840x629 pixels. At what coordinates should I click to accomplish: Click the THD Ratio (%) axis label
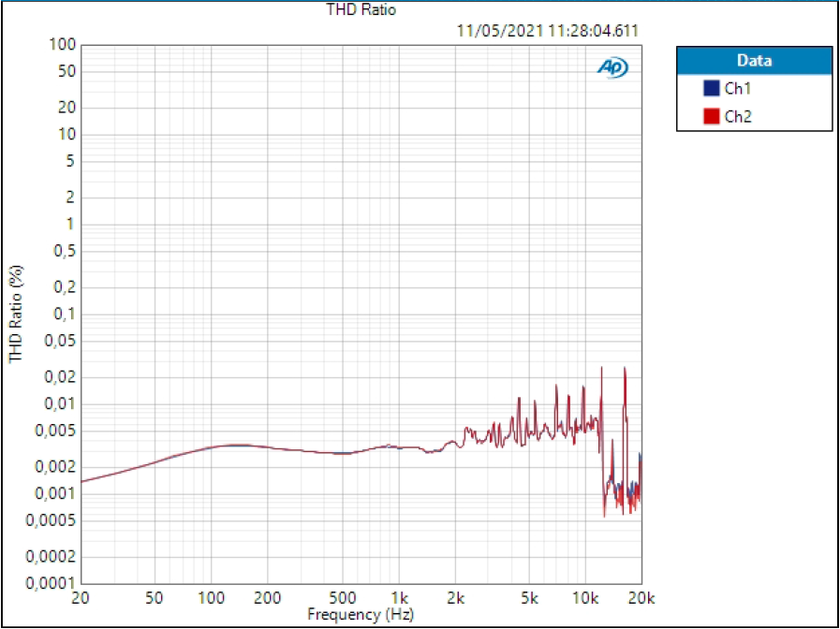17,313
